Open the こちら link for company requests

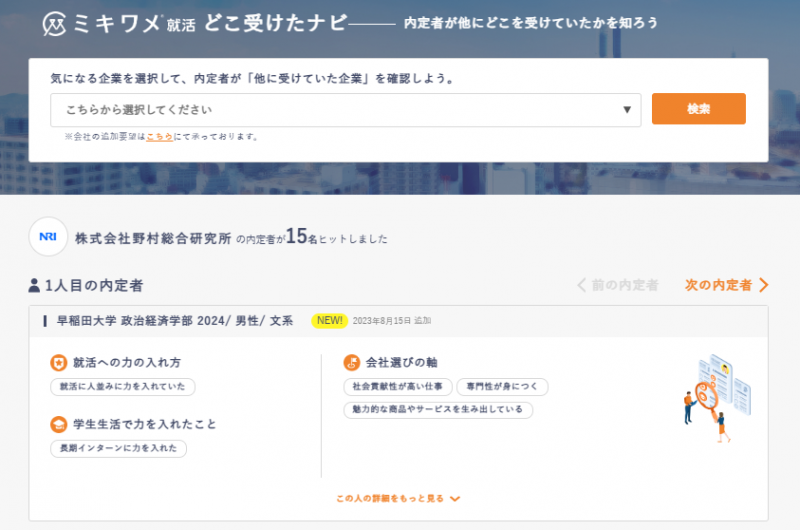click(x=160, y=137)
